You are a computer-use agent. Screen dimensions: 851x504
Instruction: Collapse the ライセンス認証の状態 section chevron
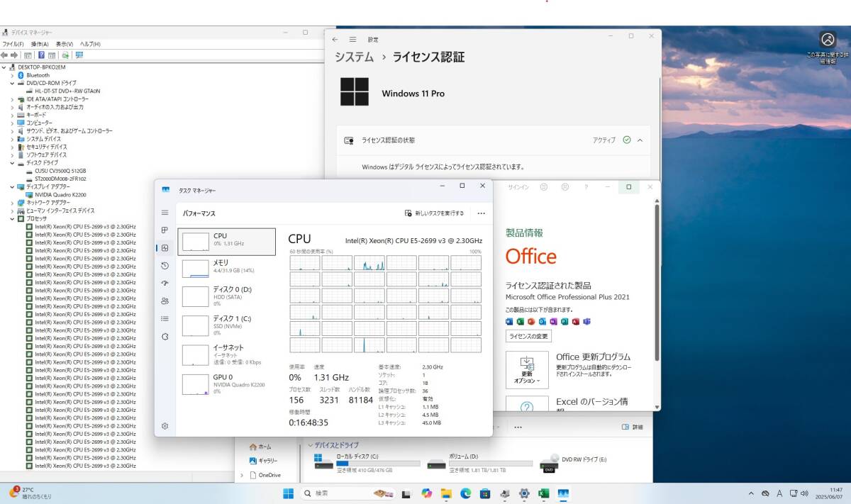(640, 140)
